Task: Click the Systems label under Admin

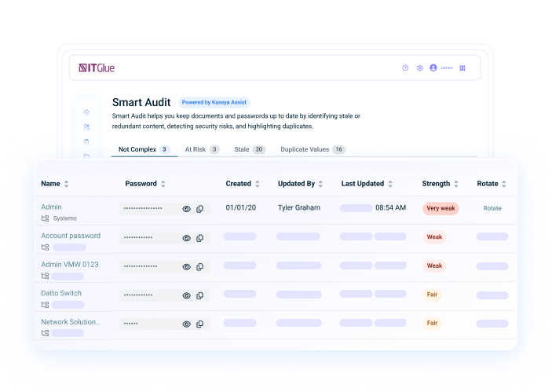Action: (x=65, y=218)
